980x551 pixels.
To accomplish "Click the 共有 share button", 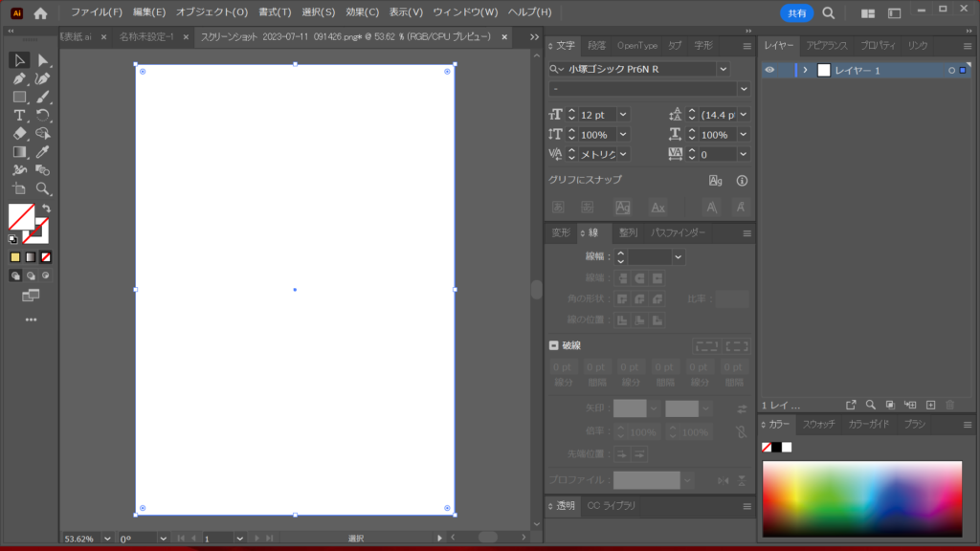I will (796, 13).
